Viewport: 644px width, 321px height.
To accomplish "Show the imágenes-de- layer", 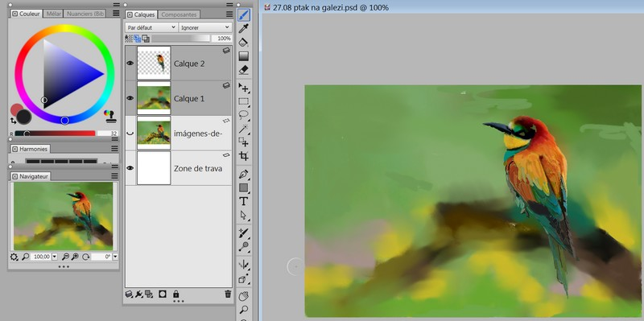I will tap(130, 133).
